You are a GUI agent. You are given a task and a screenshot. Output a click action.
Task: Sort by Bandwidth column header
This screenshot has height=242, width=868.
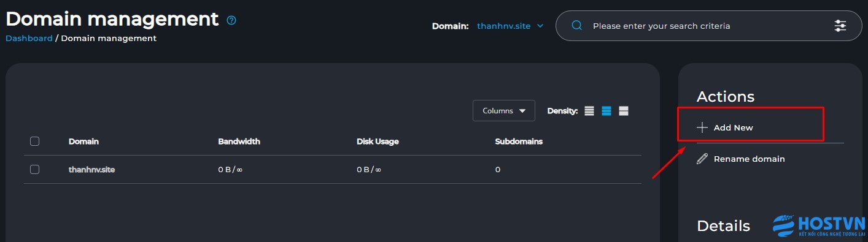point(239,142)
